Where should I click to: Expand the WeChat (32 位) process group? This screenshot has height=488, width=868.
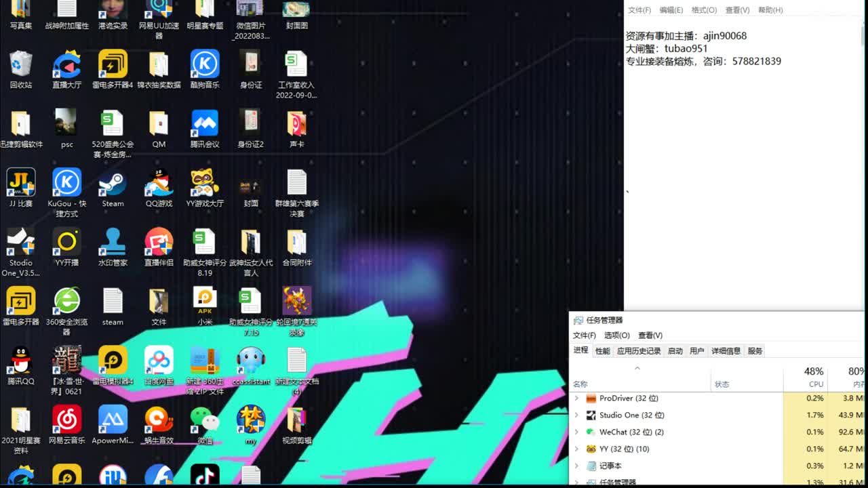point(576,432)
